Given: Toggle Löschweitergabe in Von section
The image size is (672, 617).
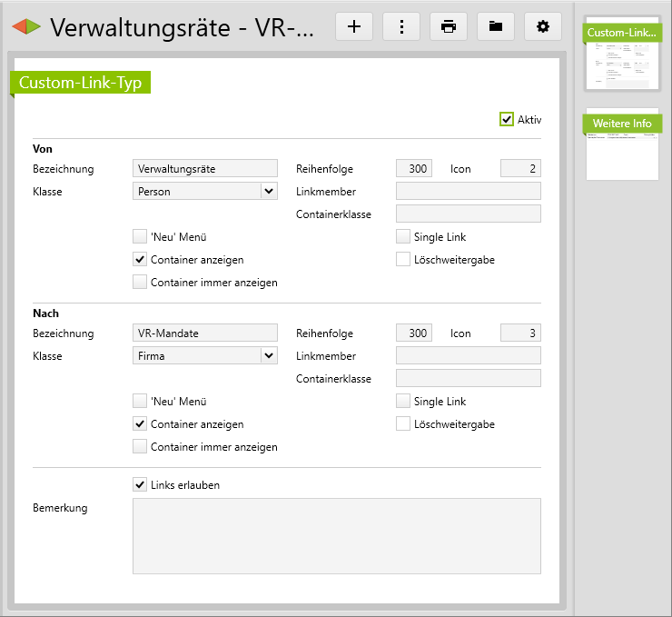Looking at the screenshot, I should coord(403,260).
